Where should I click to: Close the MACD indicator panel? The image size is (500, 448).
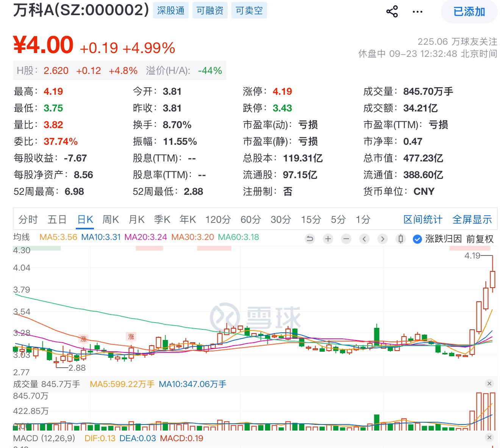(x=489, y=437)
